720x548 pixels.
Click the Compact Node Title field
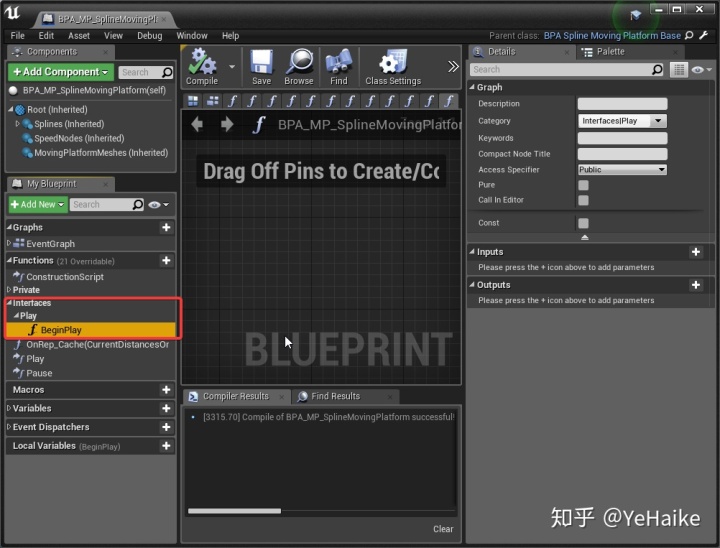pyautogui.click(x=622, y=154)
